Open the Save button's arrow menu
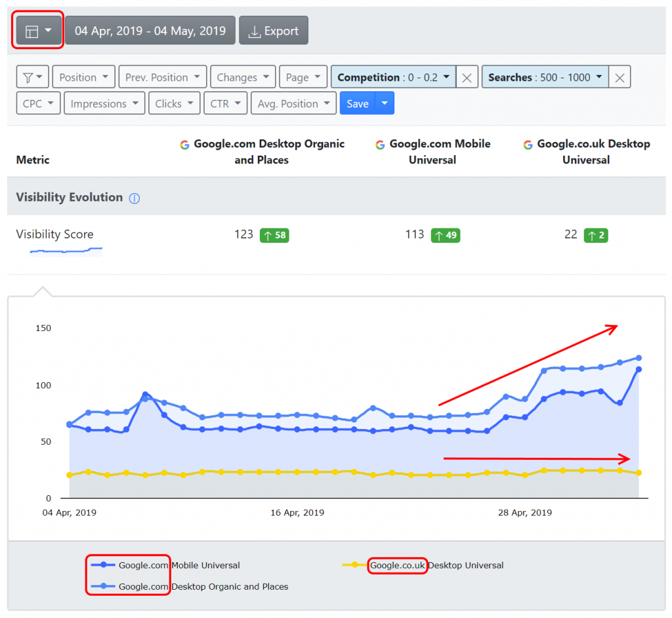Screen dimensions: 672x618 [x=385, y=103]
